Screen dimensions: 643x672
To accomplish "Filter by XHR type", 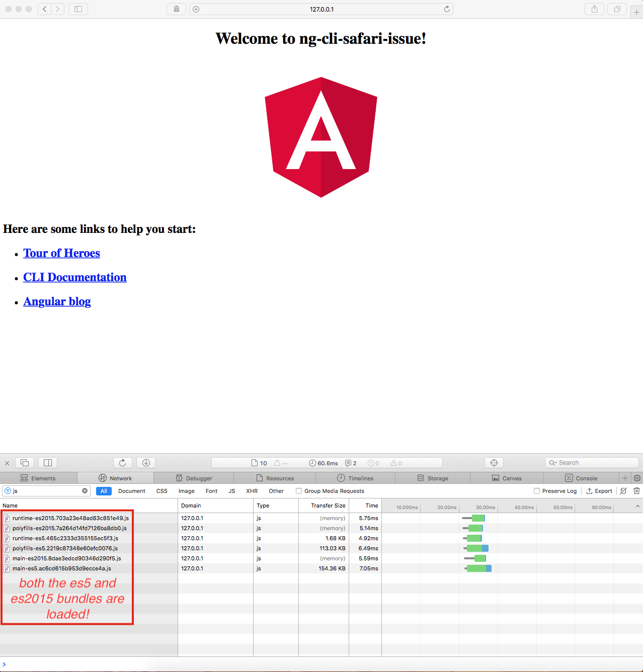I will (x=252, y=491).
